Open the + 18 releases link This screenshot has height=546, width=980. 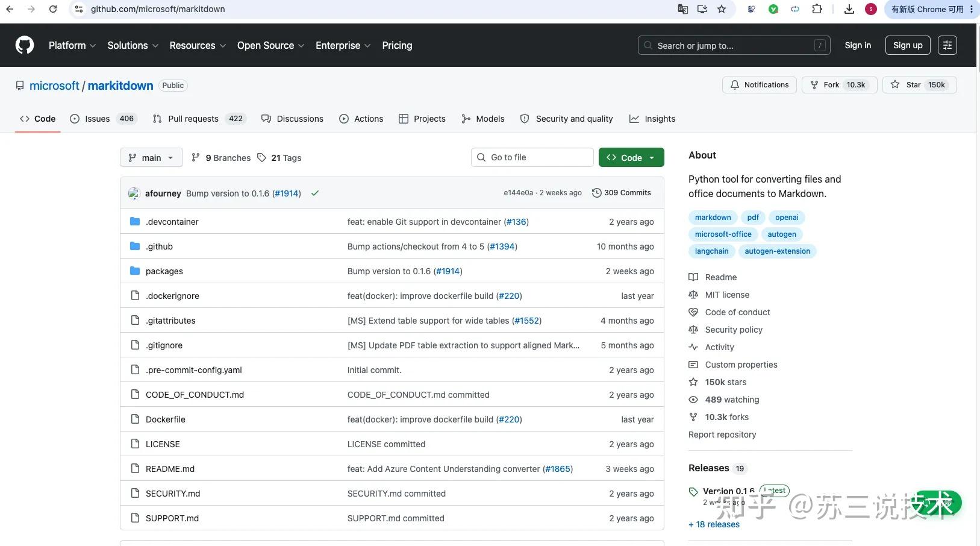(714, 524)
